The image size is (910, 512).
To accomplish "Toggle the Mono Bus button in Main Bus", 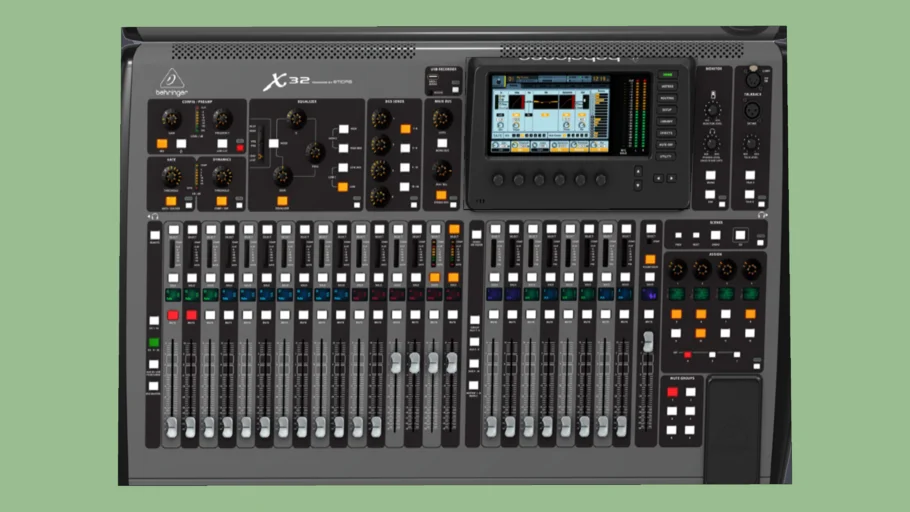I will click(442, 143).
